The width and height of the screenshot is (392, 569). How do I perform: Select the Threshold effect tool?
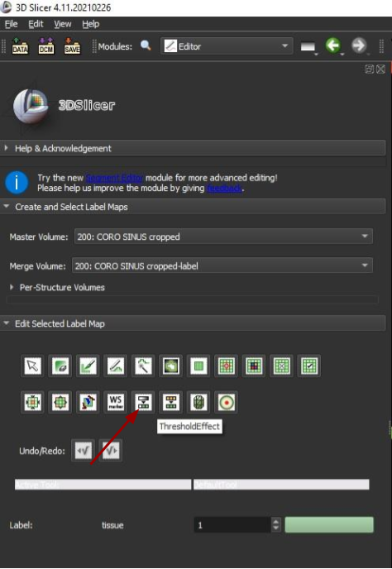coord(143,402)
